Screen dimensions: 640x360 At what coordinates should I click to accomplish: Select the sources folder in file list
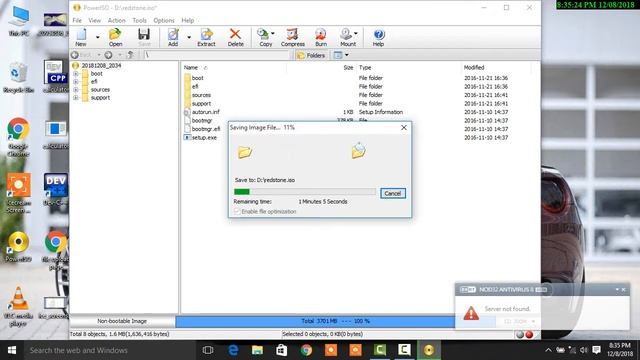click(x=201, y=95)
